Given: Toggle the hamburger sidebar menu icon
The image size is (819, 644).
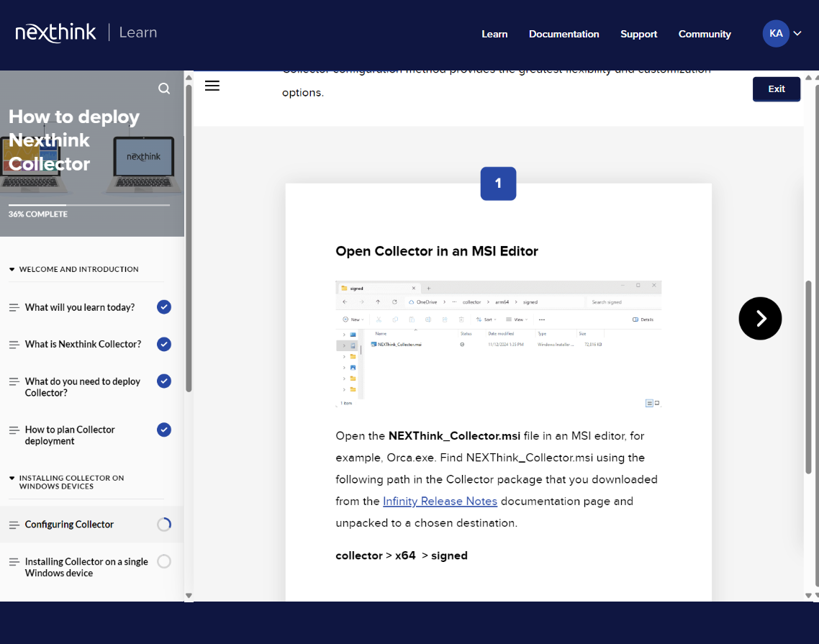Looking at the screenshot, I should [x=212, y=86].
